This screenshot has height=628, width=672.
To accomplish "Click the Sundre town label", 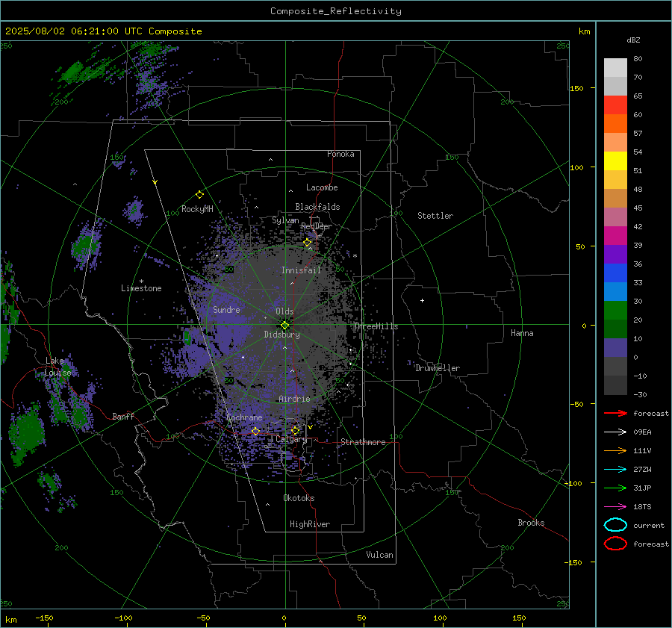I will 226,309.
